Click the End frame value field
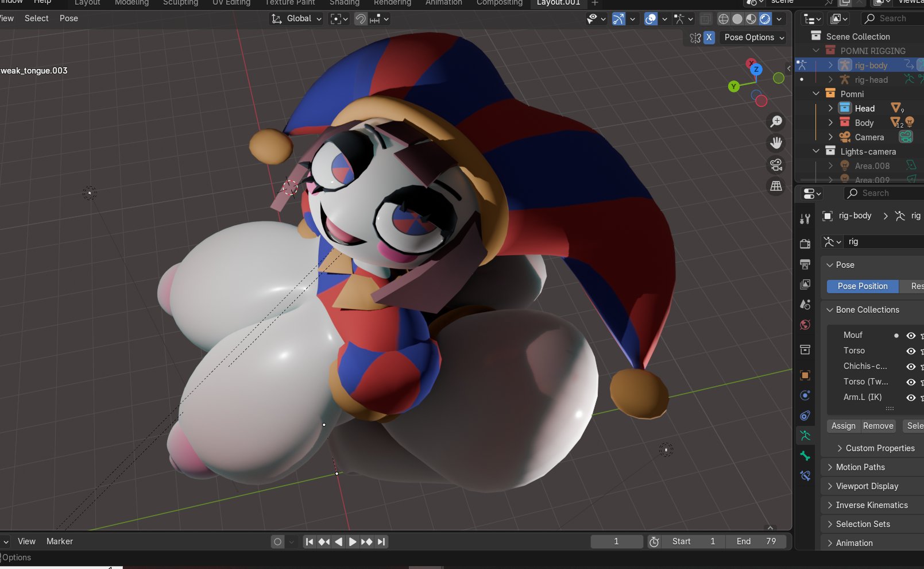 (x=757, y=541)
